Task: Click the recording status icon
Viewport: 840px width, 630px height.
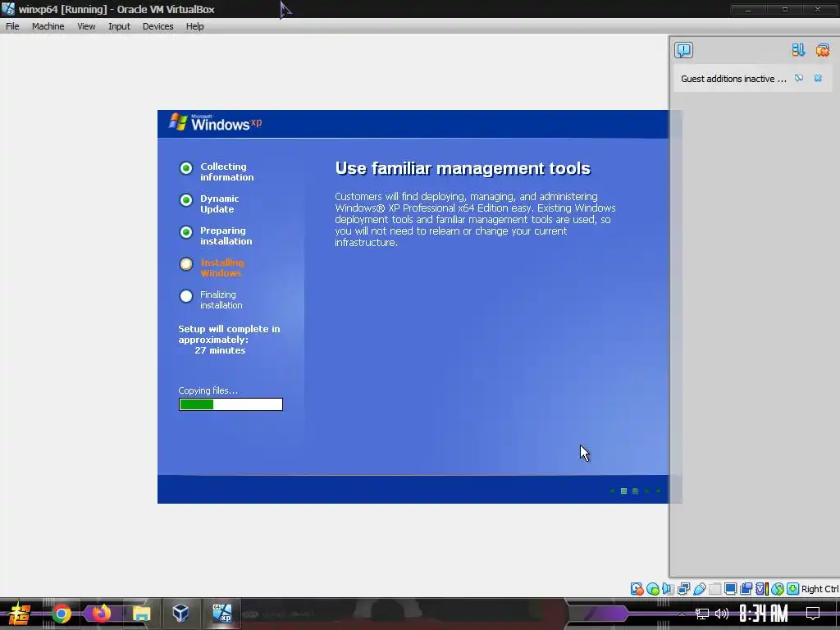Action: pos(746,589)
